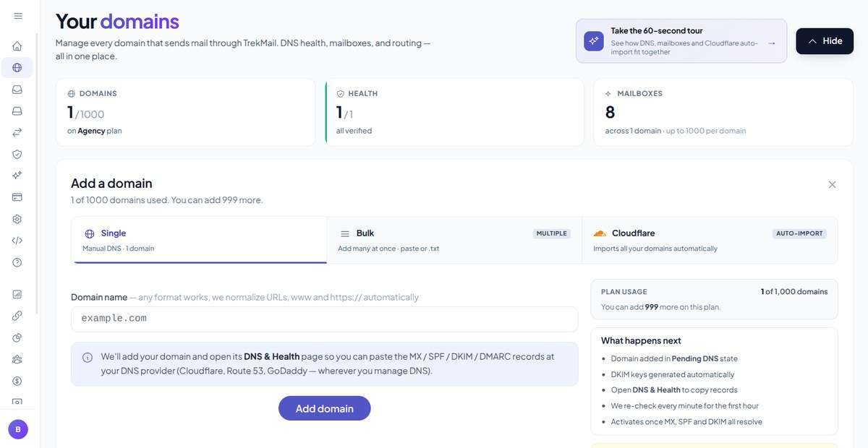868x448 pixels.
Task: Switch to the Single domain tab
Action: (x=199, y=240)
